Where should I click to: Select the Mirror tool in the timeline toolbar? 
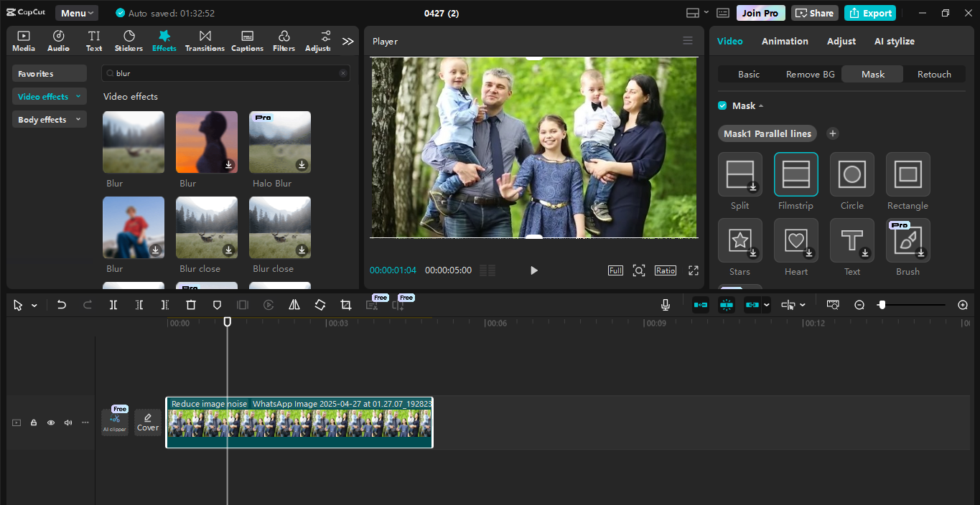point(294,305)
